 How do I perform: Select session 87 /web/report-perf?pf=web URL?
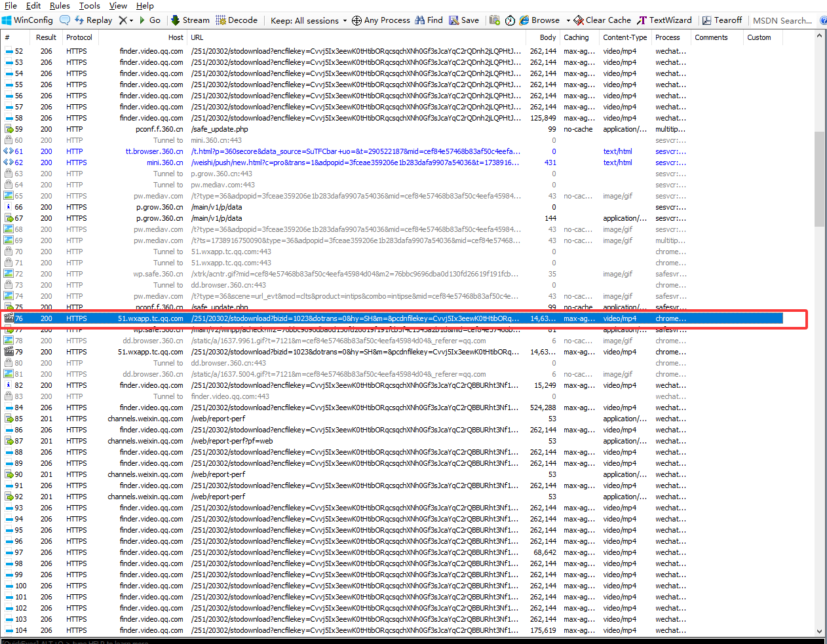click(232, 441)
